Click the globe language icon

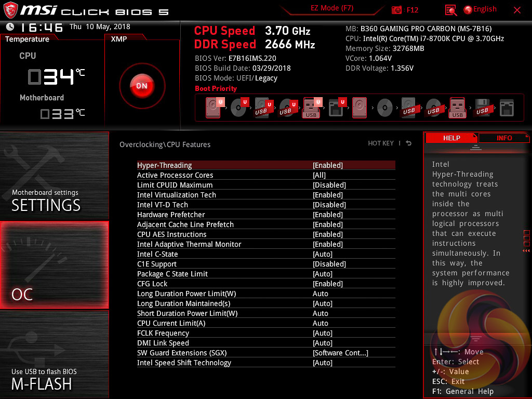pos(468,10)
